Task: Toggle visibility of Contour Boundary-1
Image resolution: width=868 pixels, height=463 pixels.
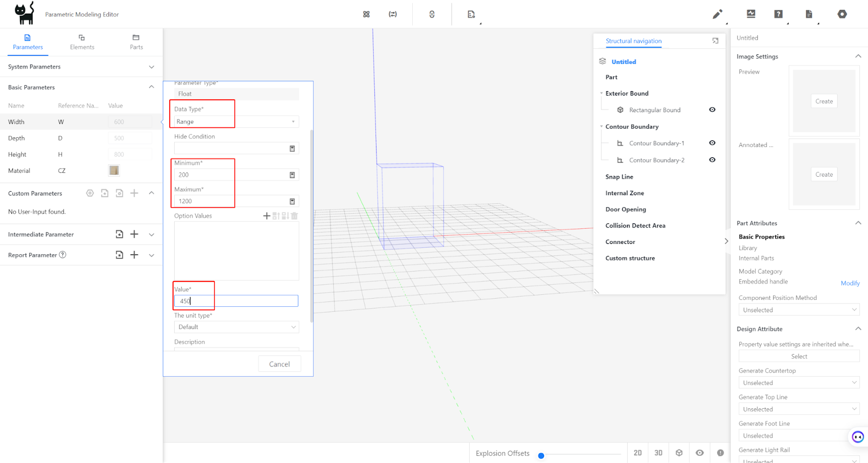Action: [712, 143]
